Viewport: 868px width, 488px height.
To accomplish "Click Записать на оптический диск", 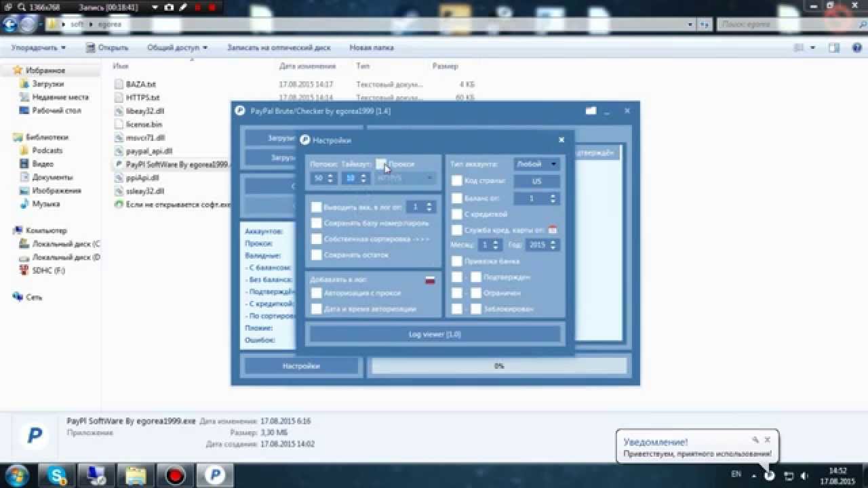I will pyautogui.click(x=279, y=48).
